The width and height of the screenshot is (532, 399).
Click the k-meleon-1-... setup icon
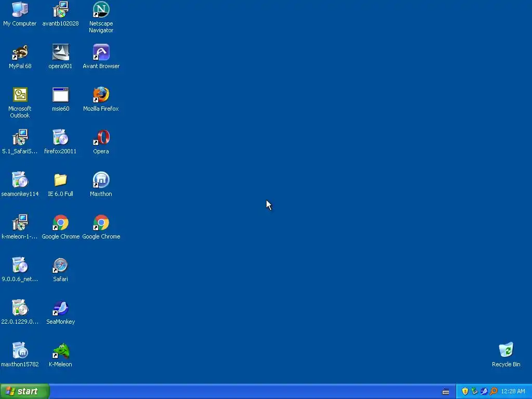coord(20,222)
